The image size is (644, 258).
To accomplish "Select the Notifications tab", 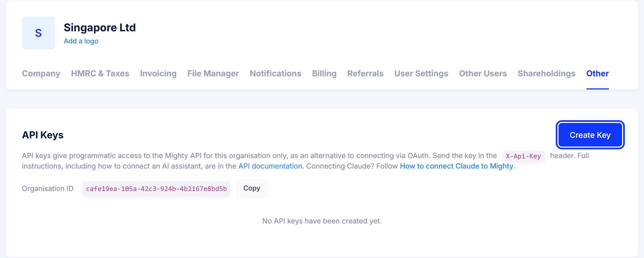I will [275, 73].
